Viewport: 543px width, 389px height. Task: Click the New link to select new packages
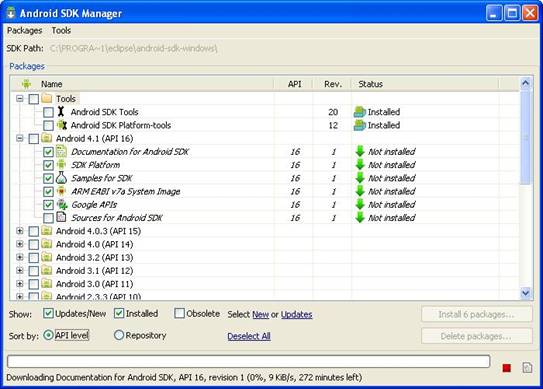(260, 314)
